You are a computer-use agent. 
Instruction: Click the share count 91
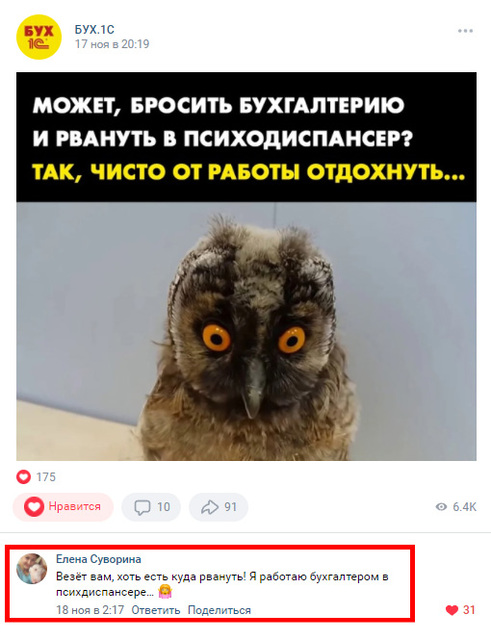(x=231, y=507)
